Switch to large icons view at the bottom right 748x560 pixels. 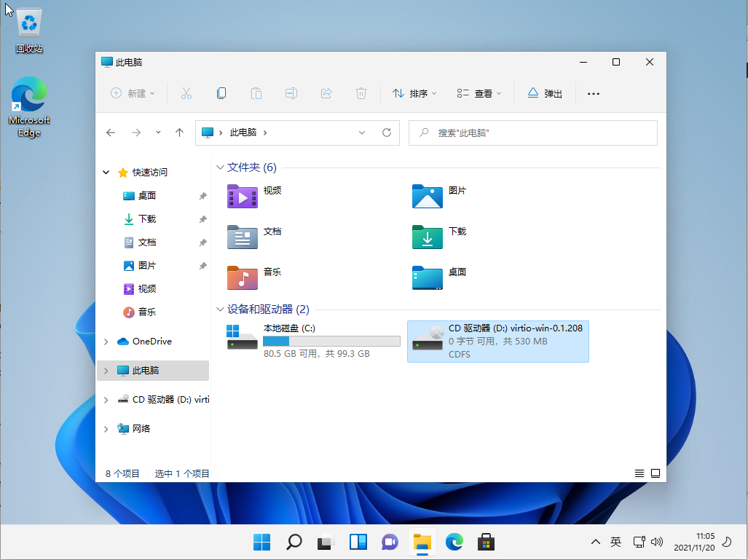coord(655,473)
